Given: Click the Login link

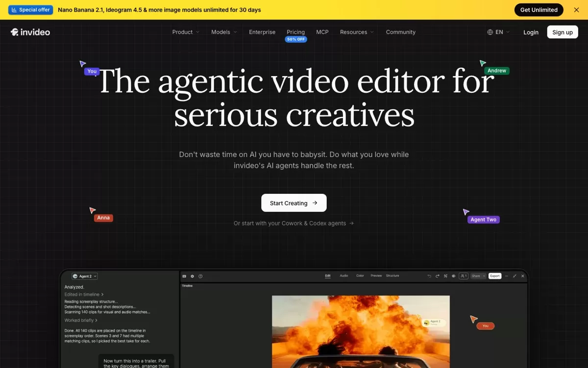Looking at the screenshot, I should [531, 32].
